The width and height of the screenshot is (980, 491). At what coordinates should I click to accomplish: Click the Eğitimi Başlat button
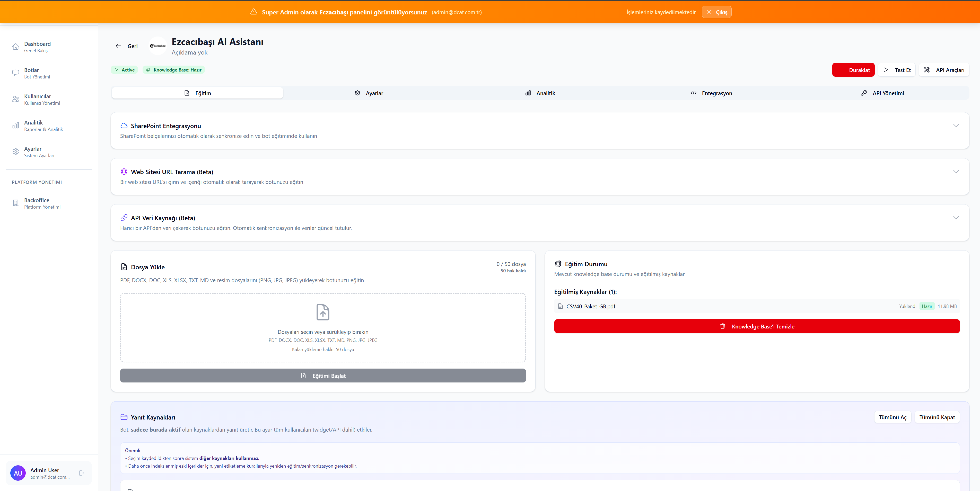323,376
